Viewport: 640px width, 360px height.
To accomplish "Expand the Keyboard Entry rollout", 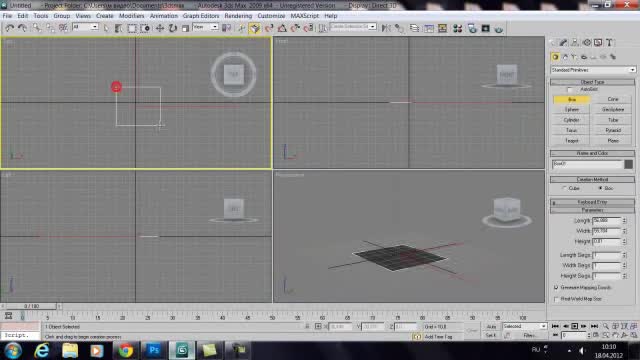I will [x=592, y=202].
